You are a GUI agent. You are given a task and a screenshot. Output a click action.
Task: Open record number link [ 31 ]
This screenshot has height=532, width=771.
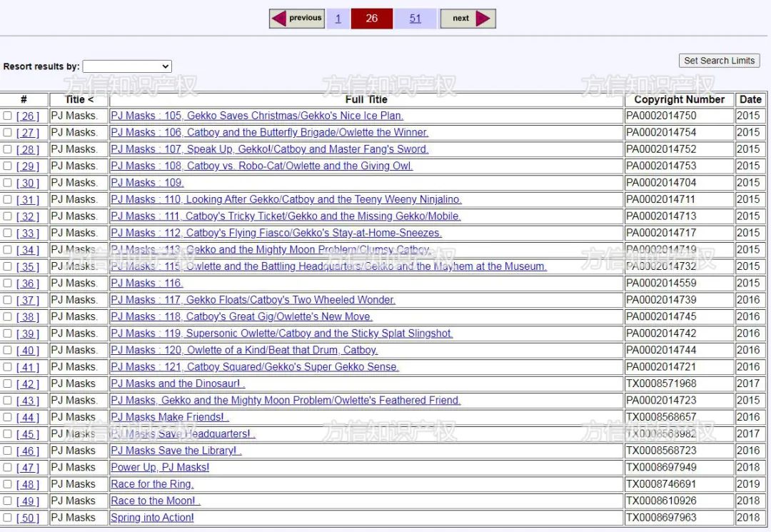click(28, 200)
